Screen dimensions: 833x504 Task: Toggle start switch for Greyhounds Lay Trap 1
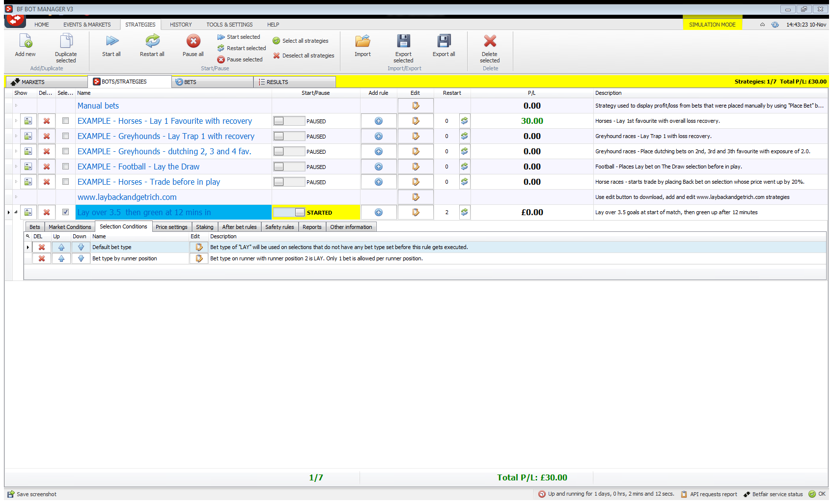pyautogui.click(x=289, y=136)
